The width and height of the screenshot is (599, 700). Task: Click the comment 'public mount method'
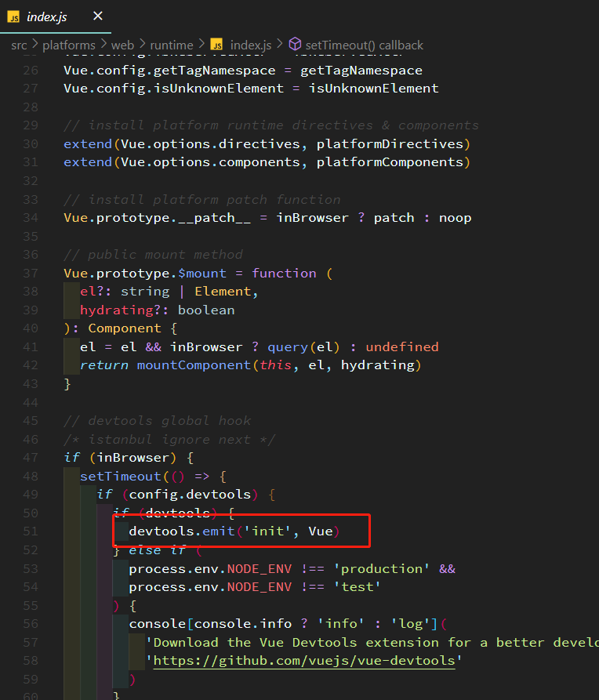tap(153, 255)
